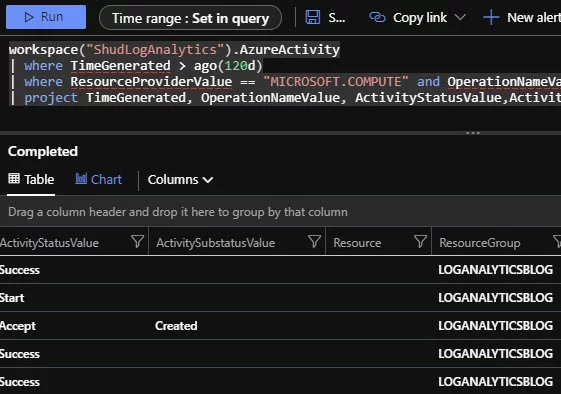Image resolution: width=561 pixels, height=394 pixels.
Task: Sort by Resource column header
Action: click(x=357, y=243)
